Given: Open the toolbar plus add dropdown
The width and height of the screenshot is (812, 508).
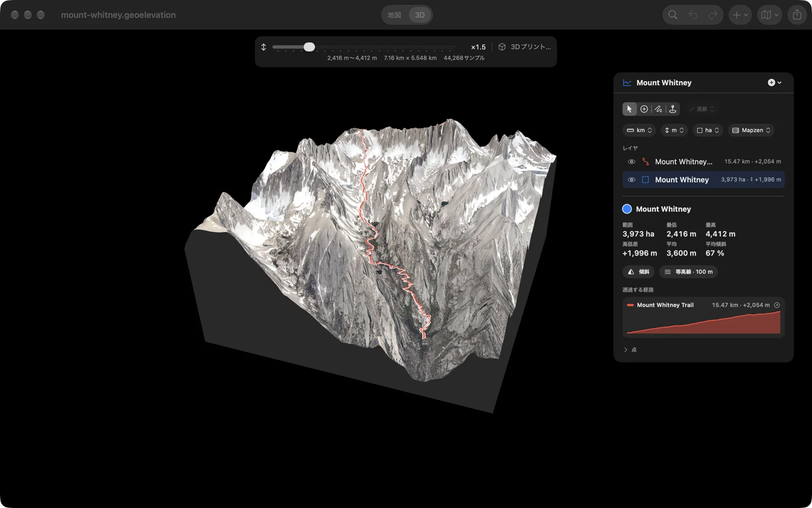Looking at the screenshot, I should [740, 15].
